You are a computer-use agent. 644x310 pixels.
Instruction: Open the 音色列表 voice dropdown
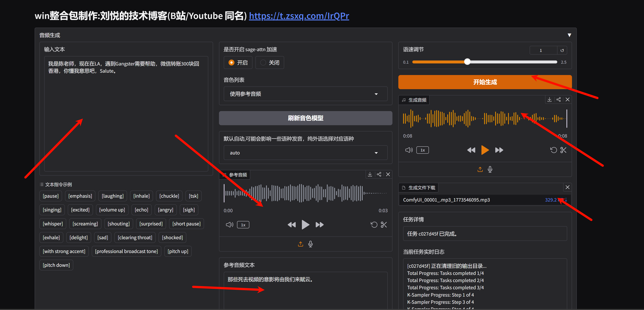305,94
